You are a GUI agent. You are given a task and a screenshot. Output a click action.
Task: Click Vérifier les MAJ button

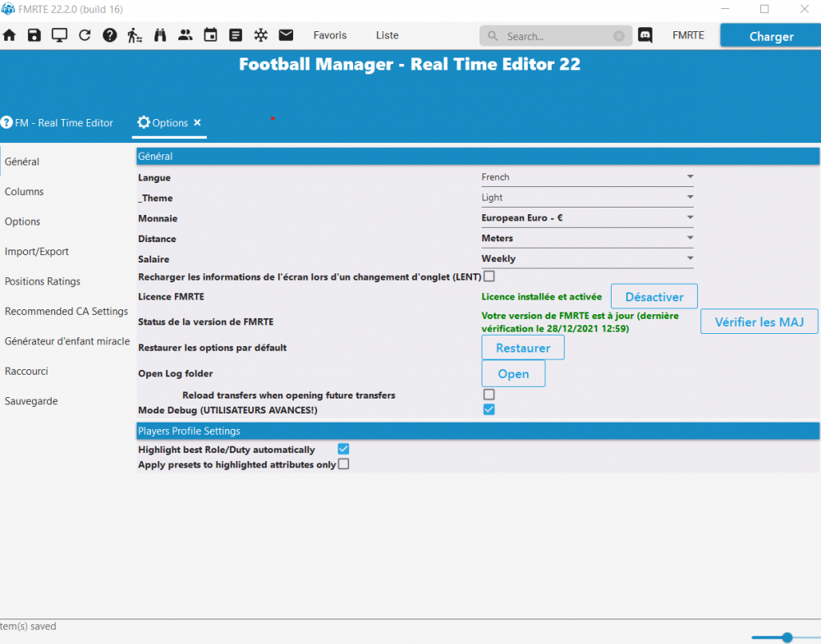pyautogui.click(x=759, y=322)
